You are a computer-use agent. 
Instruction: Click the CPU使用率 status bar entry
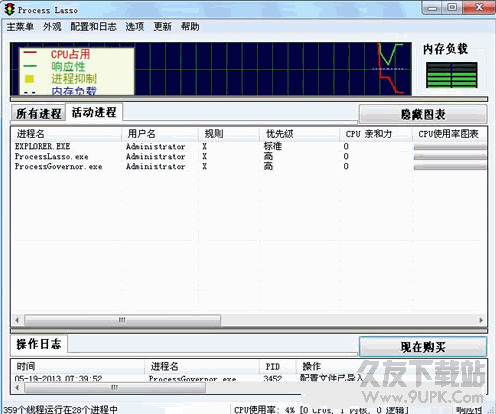[x=321, y=410]
